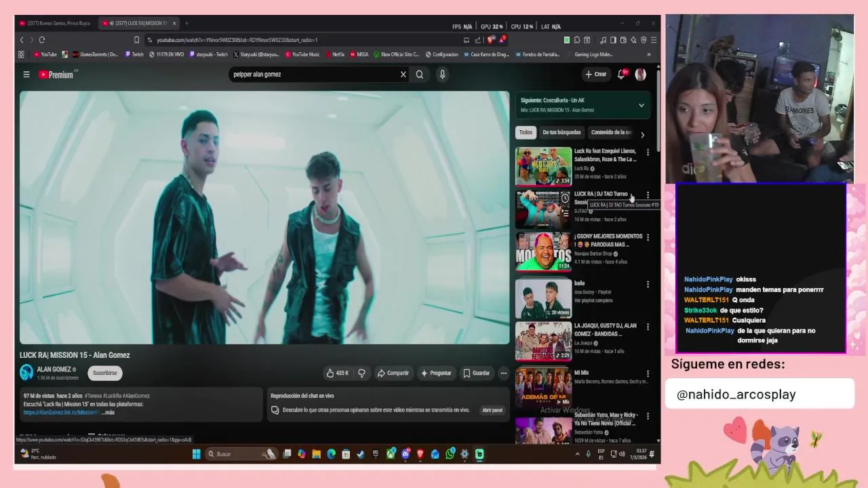The image size is (868, 488).
Task: Click the #LuckRa hashtag
Action: point(112,396)
